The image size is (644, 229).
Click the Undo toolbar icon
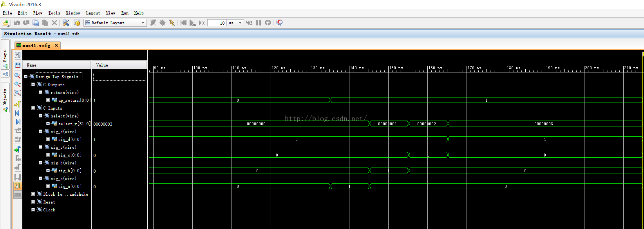(17, 23)
